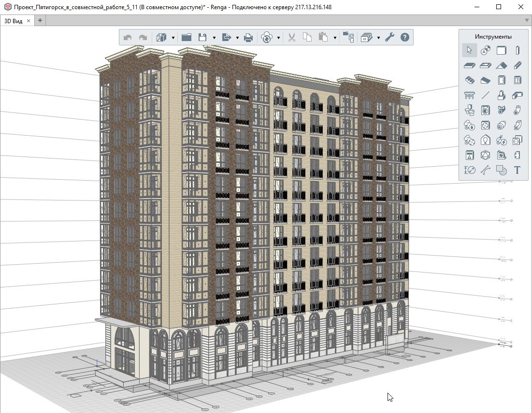The image size is (532, 413).
Task: Select the Window tool
Action: [x=517, y=80]
